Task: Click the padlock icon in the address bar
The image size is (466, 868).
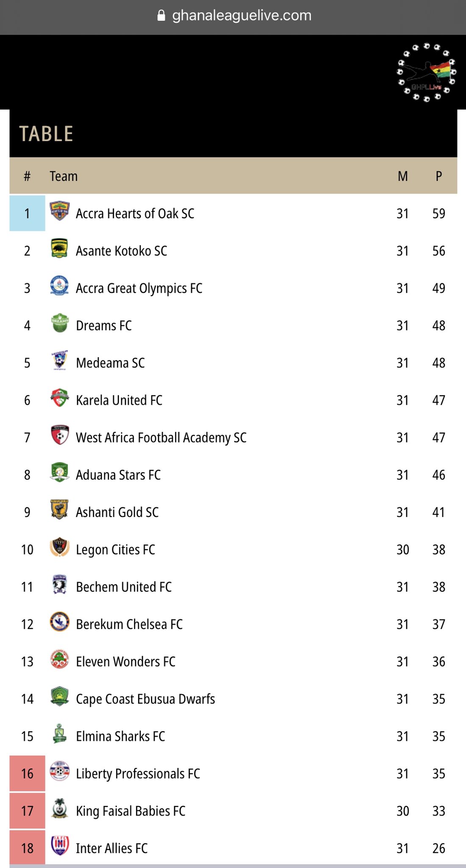Action: (161, 16)
